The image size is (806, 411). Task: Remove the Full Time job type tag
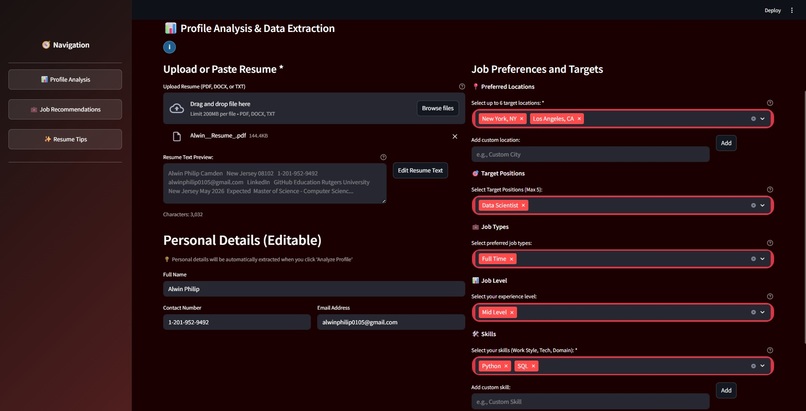(511, 259)
